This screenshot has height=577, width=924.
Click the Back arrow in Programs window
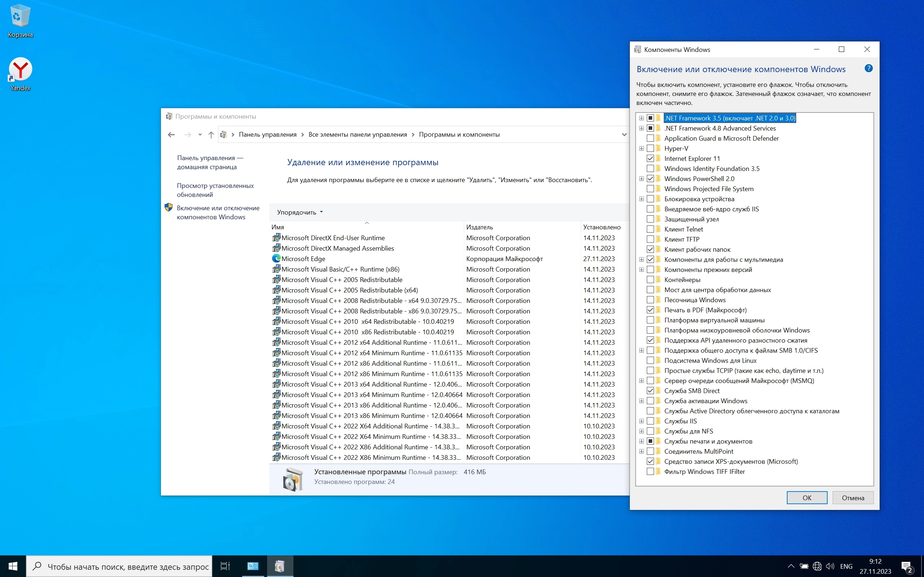(x=171, y=134)
